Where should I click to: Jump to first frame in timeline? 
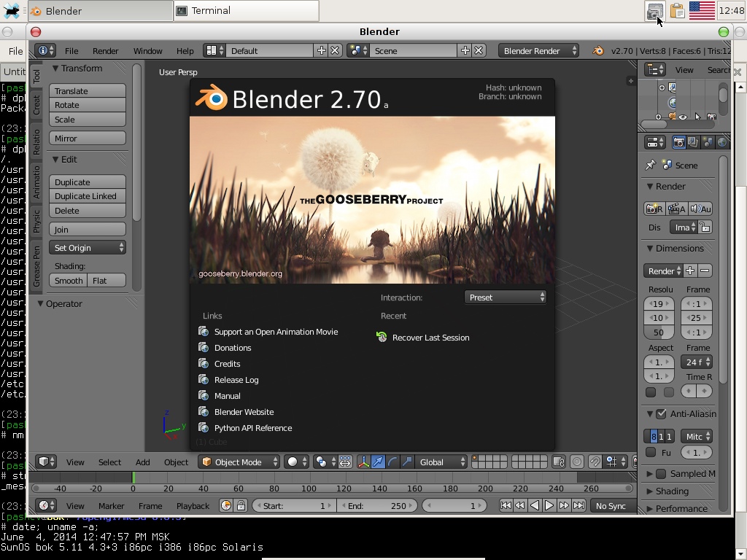[506, 506]
